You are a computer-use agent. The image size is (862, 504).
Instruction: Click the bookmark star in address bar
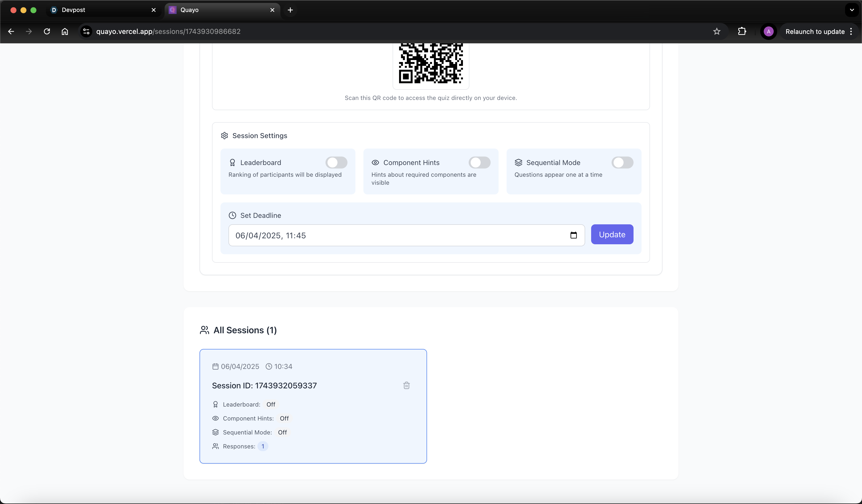[717, 31]
